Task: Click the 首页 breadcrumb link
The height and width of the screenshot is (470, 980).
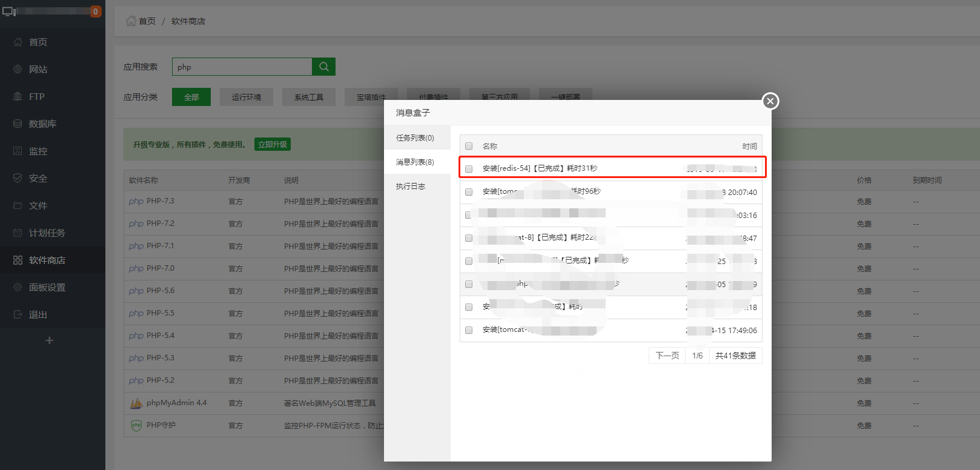Action: pos(147,21)
